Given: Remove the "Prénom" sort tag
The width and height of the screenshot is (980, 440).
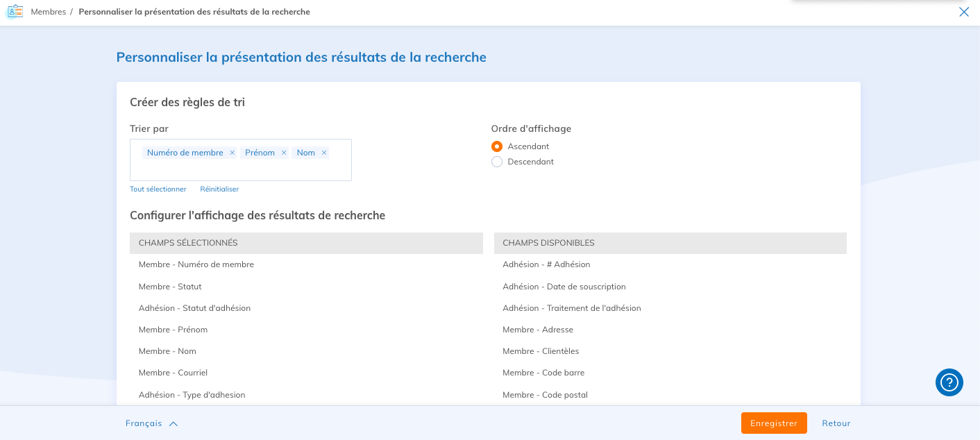Looking at the screenshot, I should point(284,152).
